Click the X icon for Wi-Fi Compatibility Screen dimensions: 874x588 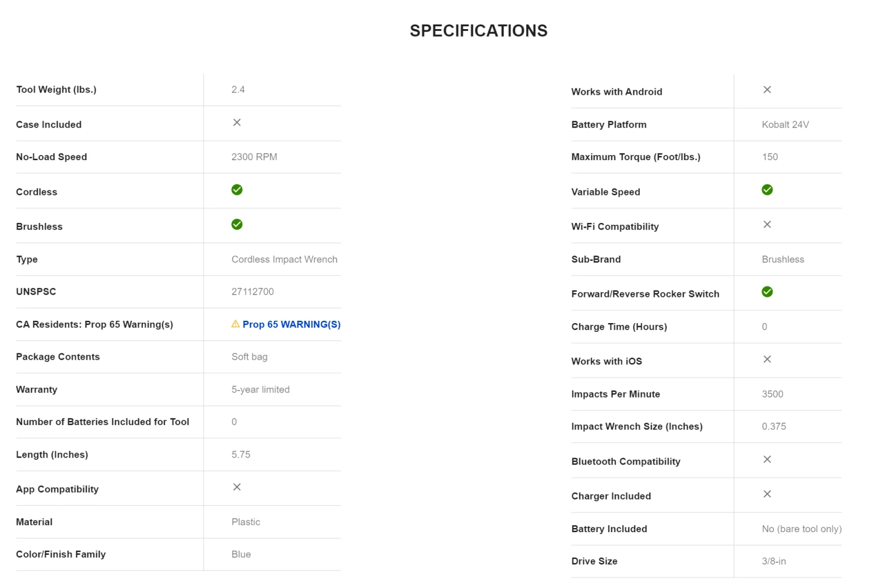point(767,225)
